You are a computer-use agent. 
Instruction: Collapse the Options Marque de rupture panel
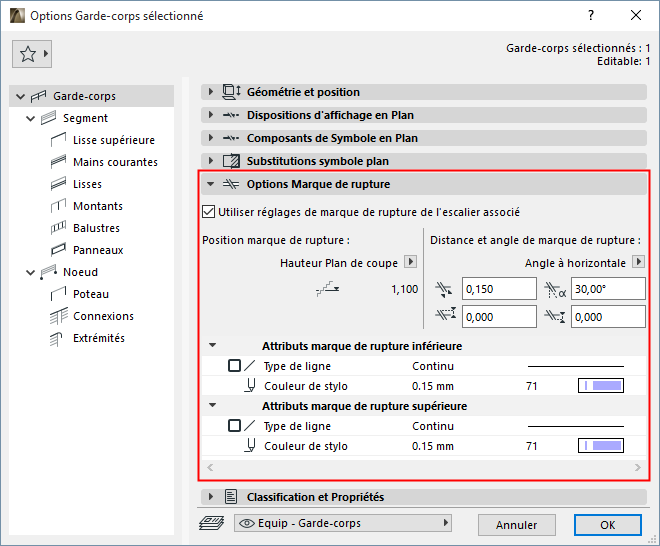211,184
